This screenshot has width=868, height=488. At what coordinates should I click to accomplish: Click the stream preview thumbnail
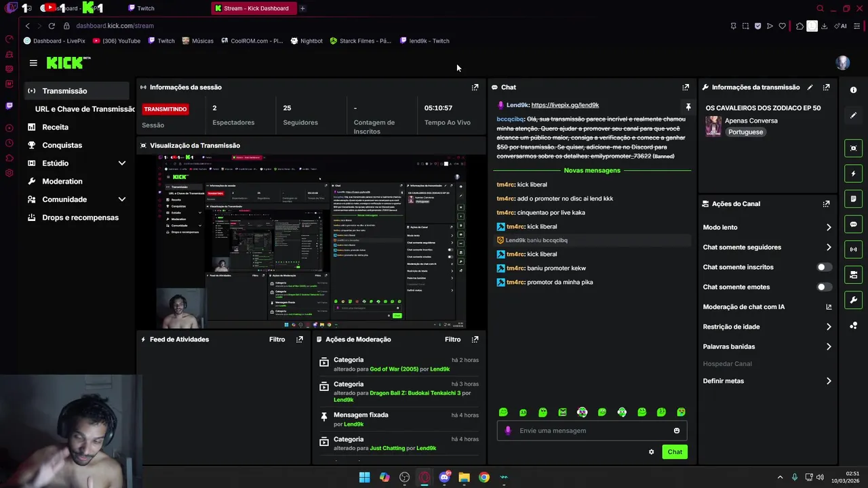tap(311, 241)
